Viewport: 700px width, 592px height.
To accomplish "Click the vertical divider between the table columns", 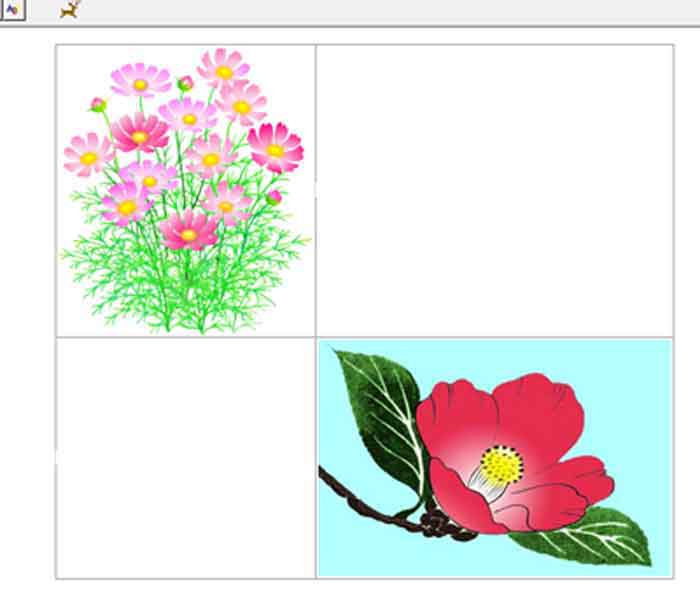I will point(316,190).
